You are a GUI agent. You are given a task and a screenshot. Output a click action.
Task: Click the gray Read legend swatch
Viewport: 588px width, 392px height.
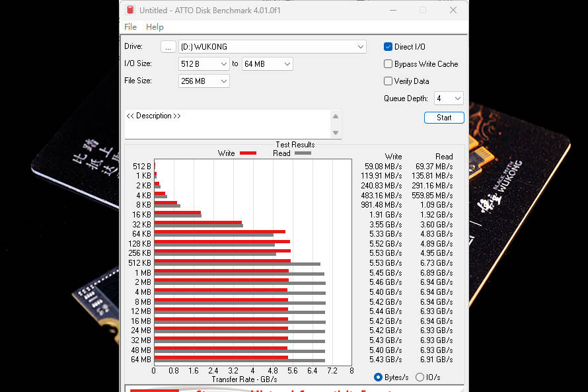coord(303,153)
